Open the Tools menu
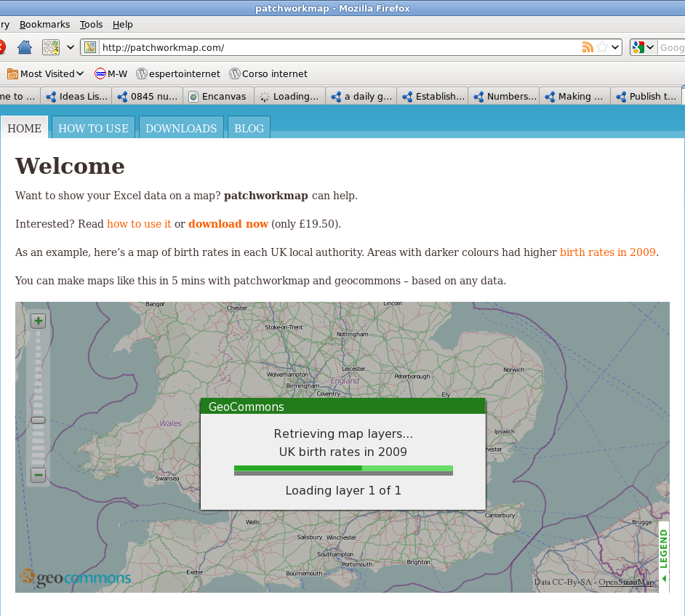The image size is (685, 616). pos(91,25)
